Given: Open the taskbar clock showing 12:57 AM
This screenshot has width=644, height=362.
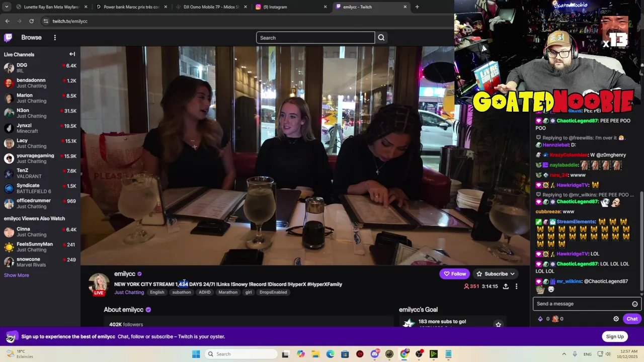Looking at the screenshot, I should point(628,354).
